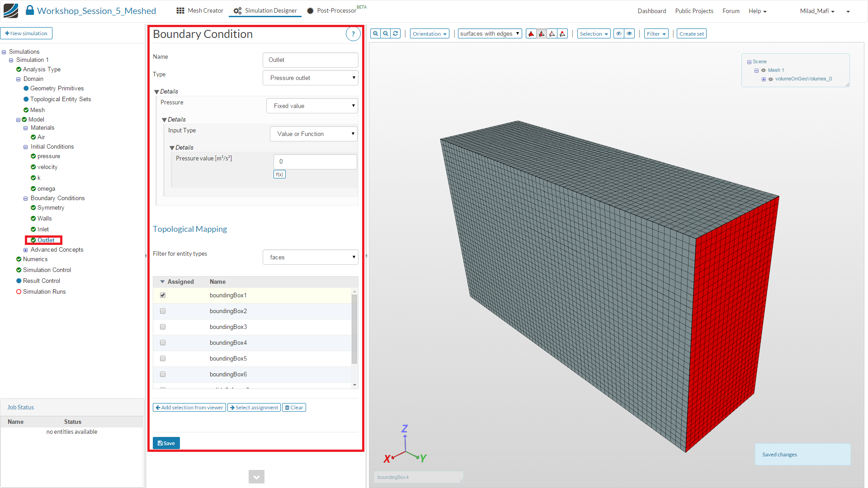Click the Pressure value input field
Screen dimensions: 868x488
(315, 161)
